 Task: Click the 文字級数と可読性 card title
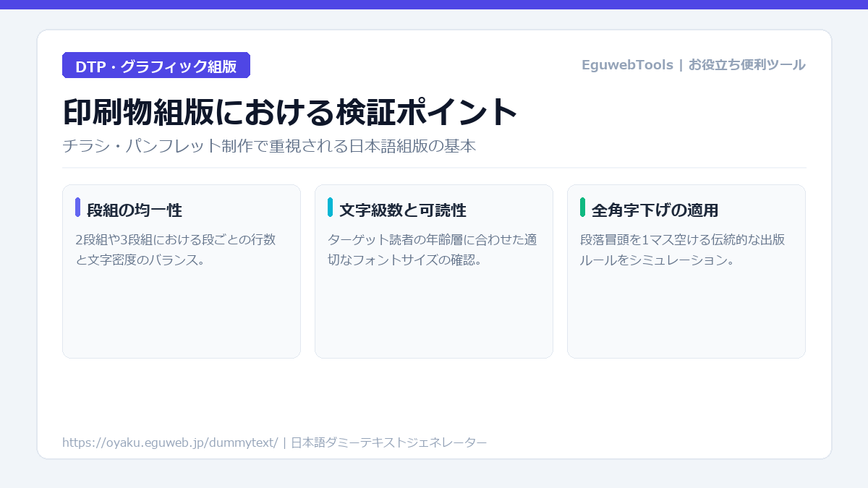(x=403, y=210)
